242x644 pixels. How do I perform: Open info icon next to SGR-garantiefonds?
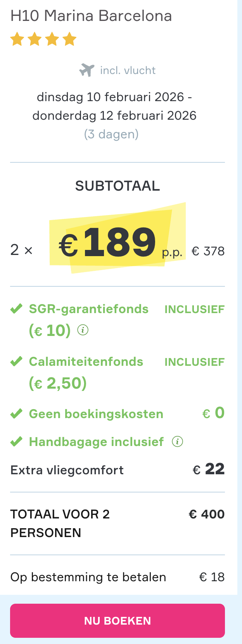(x=83, y=331)
